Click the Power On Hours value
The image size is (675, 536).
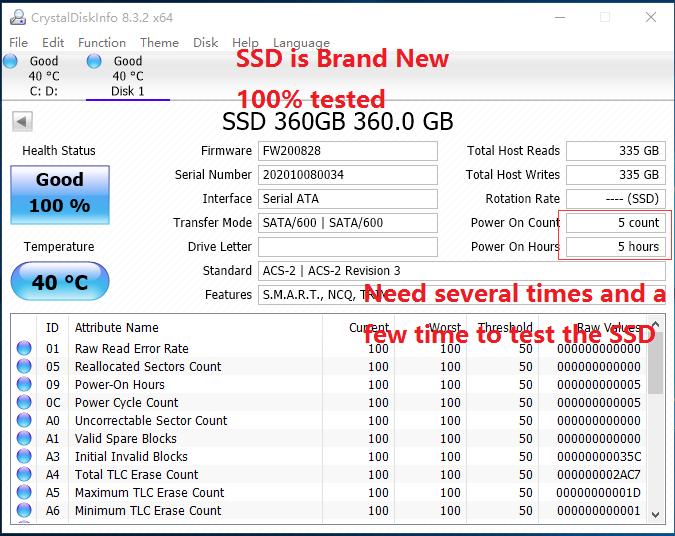click(x=616, y=247)
